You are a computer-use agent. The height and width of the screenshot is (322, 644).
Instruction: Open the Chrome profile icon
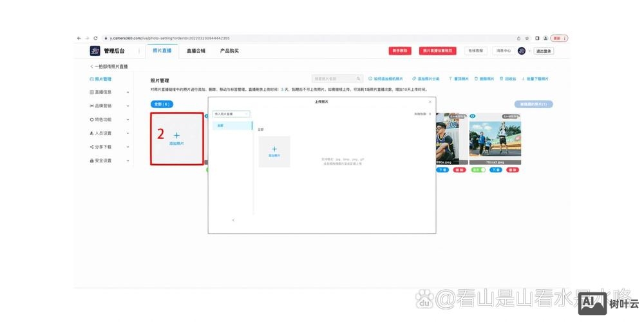[545, 38]
